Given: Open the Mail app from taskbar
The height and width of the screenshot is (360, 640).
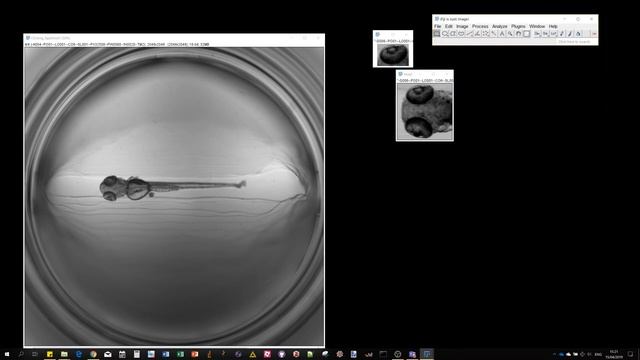Looking at the screenshot, I should (x=108, y=354).
